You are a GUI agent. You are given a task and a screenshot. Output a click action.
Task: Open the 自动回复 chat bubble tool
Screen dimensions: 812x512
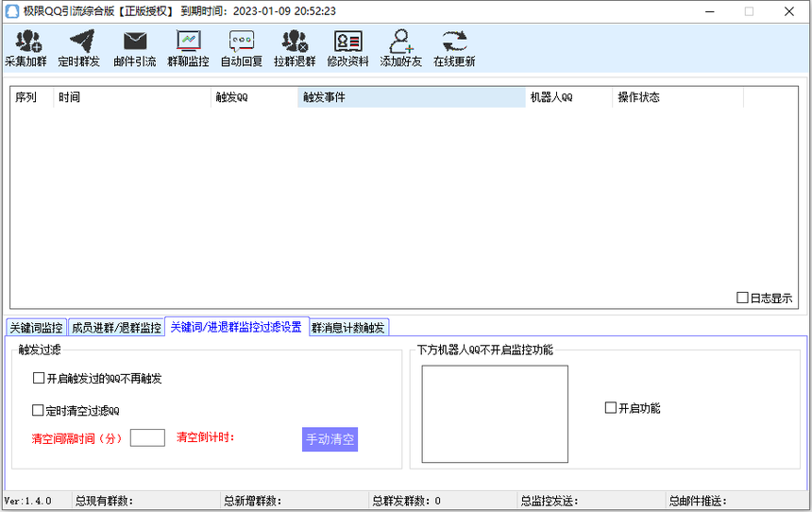242,48
